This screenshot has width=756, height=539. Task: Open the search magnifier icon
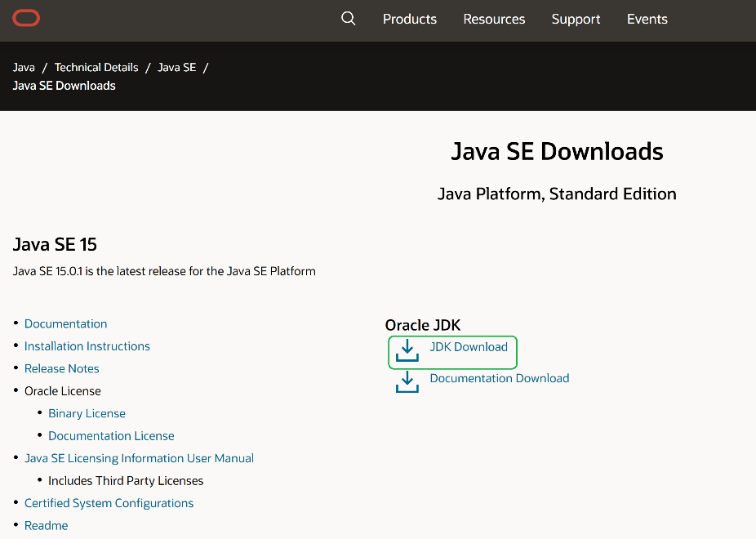coord(348,19)
